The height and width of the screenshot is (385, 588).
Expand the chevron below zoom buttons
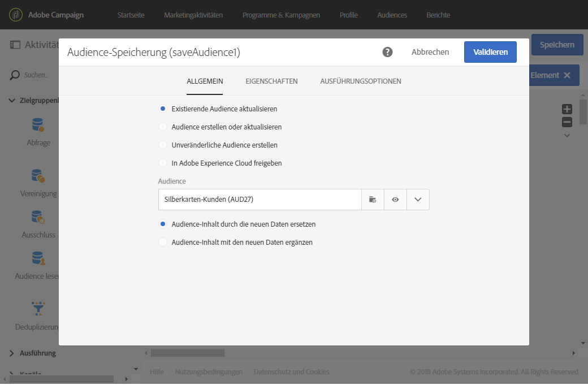click(x=567, y=136)
